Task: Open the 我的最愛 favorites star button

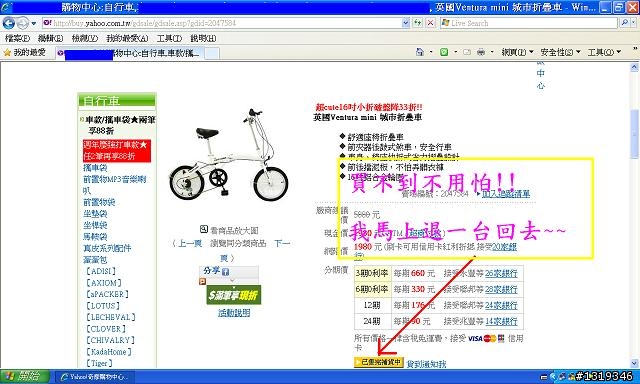Action: 24,52
